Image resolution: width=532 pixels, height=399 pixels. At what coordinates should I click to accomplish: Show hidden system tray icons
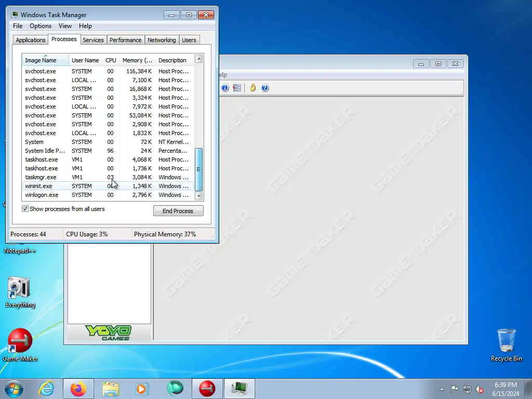(442, 390)
